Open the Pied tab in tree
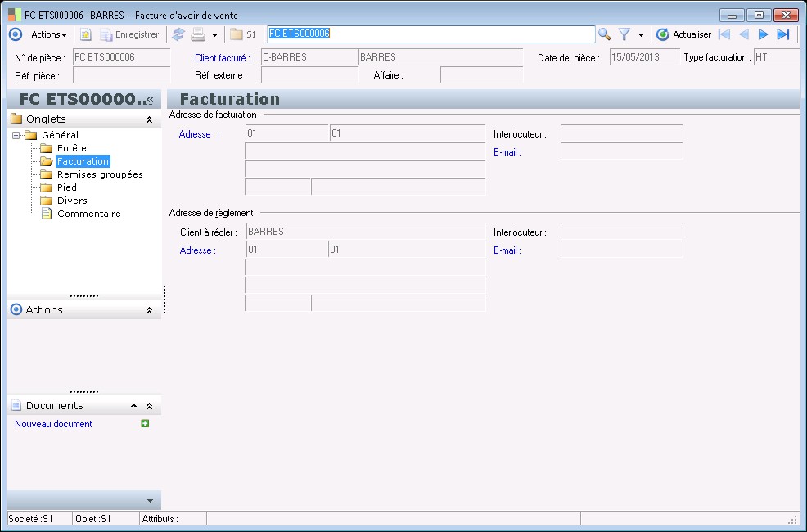The height and width of the screenshot is (532, 807). click(67, 187)
